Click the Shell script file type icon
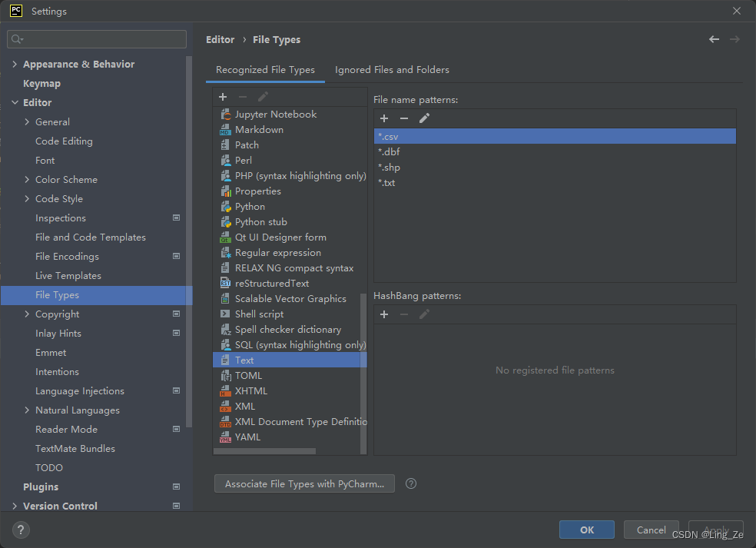The height and width of the screenshot is (548, 756). coord(225,314)
